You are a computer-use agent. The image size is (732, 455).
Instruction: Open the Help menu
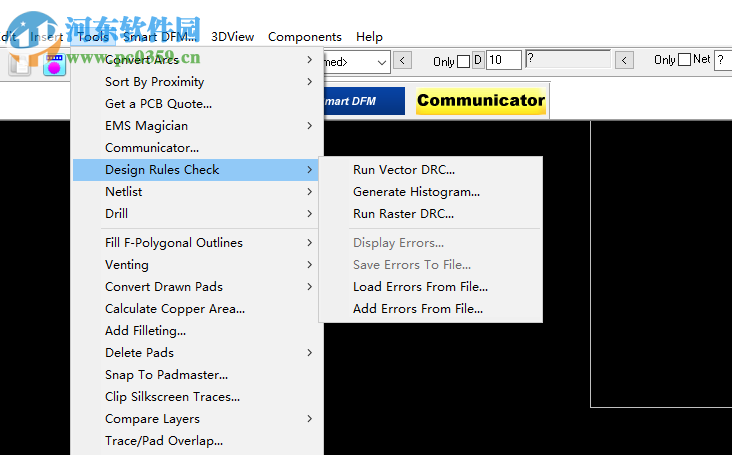coord(369,36)
